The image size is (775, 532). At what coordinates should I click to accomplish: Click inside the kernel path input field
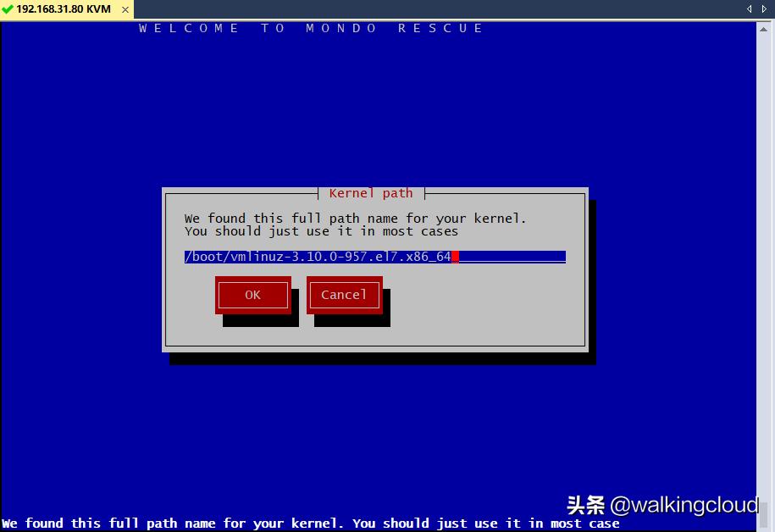point(373,257)
